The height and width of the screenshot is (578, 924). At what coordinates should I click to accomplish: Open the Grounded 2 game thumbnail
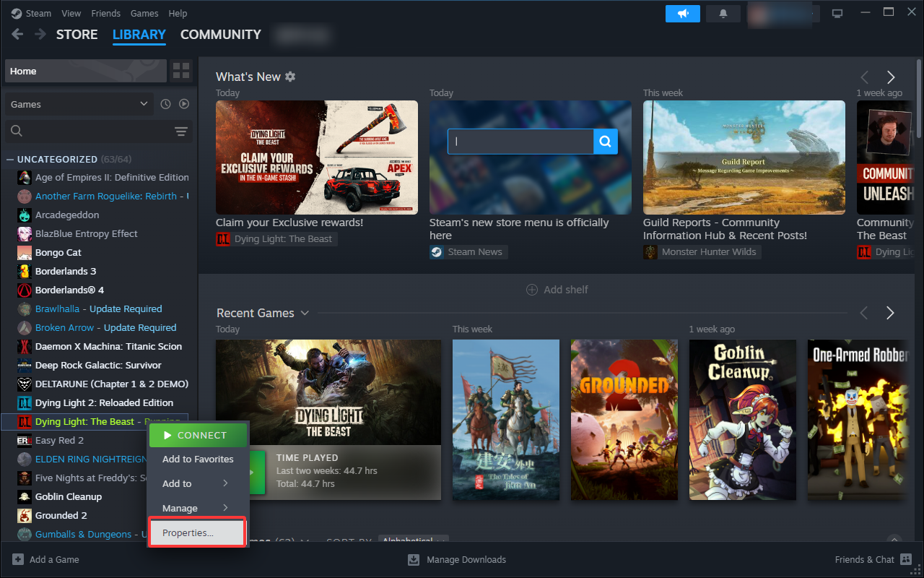click(624, 419)
